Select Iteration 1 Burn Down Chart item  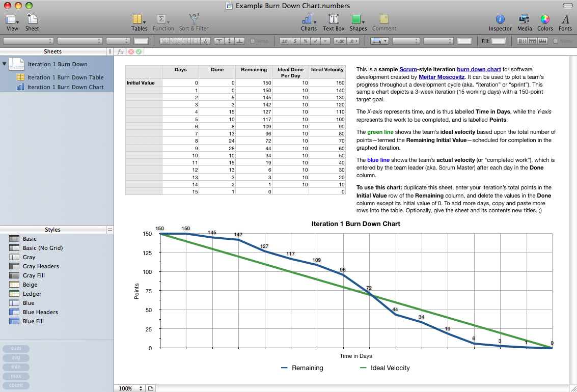tap(65, 87)
